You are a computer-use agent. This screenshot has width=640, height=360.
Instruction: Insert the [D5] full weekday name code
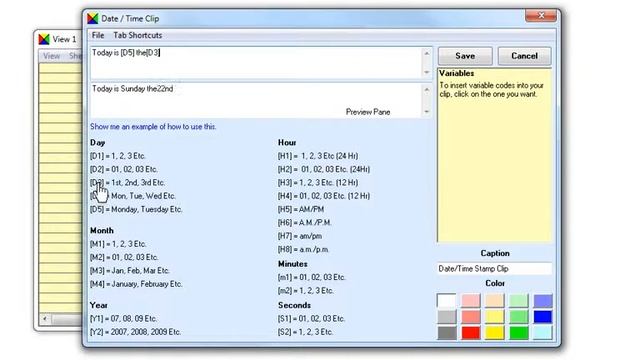click(136, 209)
